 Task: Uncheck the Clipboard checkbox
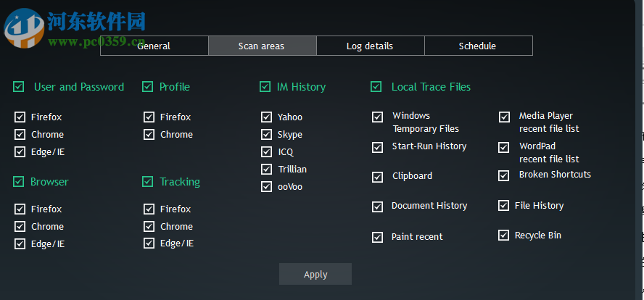(377, 177)
